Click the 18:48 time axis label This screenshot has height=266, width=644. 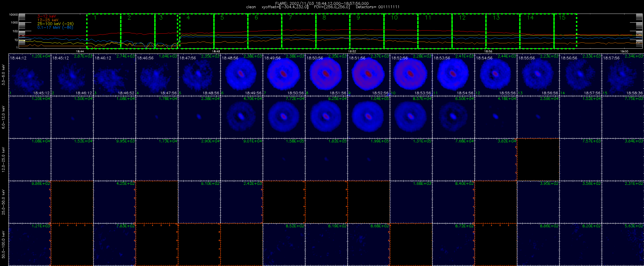coord(216,52)
